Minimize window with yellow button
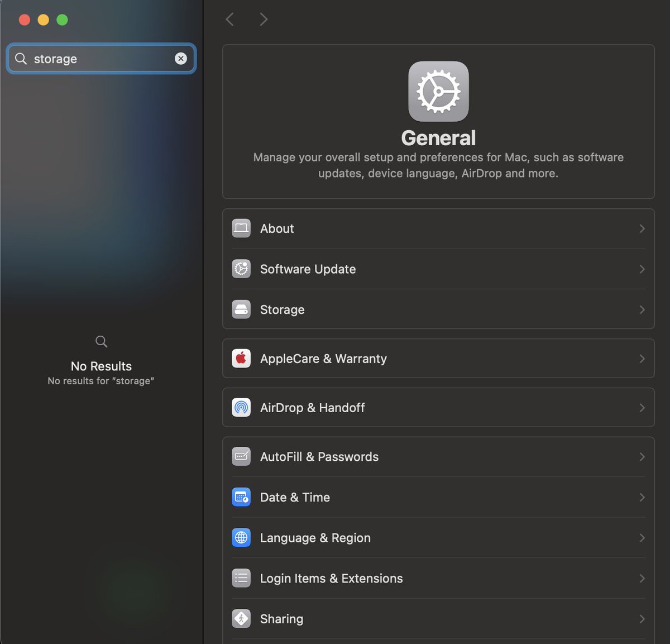670x644 pixels. (x=44, y=20)
